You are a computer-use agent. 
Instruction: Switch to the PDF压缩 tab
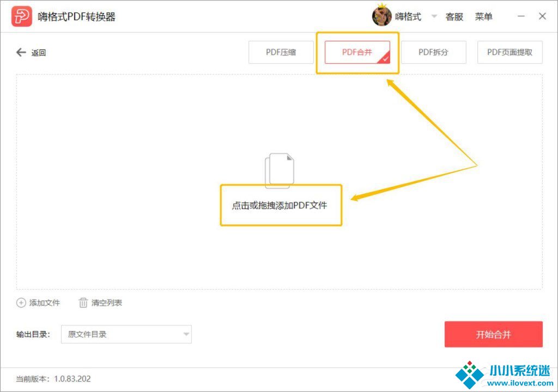[281, 52]
